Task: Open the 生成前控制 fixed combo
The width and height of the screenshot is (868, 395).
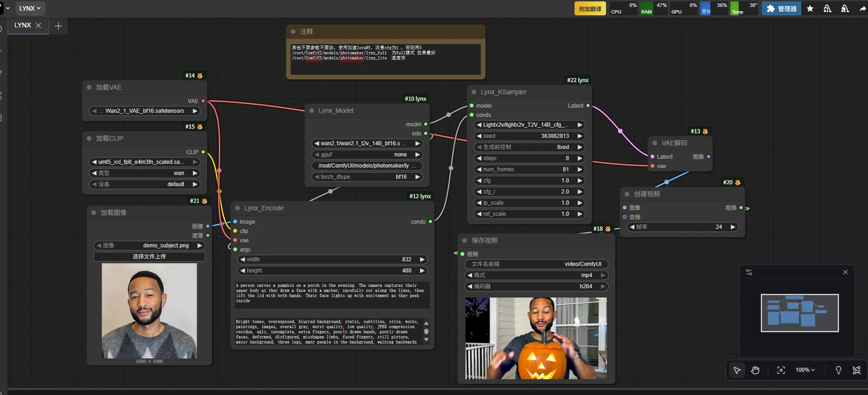Action: [530, 147]
